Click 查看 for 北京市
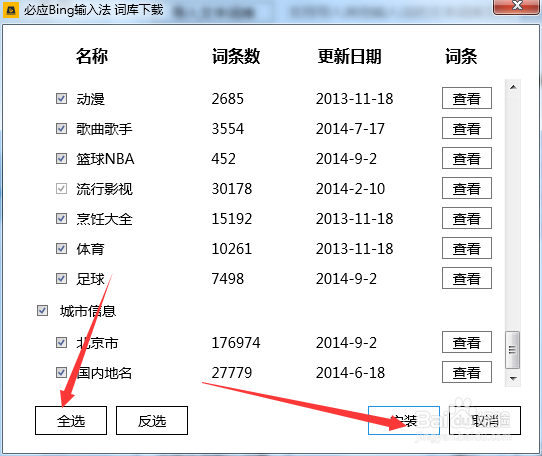This screenshot has width=542, height=456. 467,342
